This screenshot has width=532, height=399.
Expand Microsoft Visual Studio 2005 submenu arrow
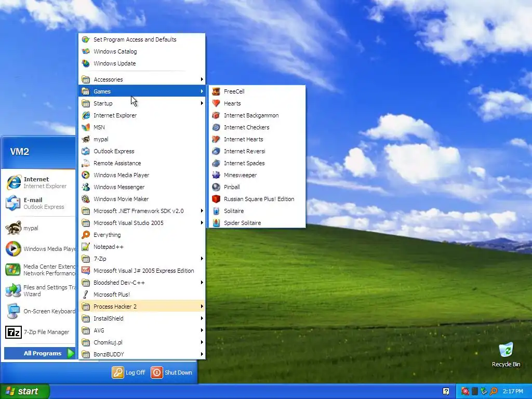[202, 223]
